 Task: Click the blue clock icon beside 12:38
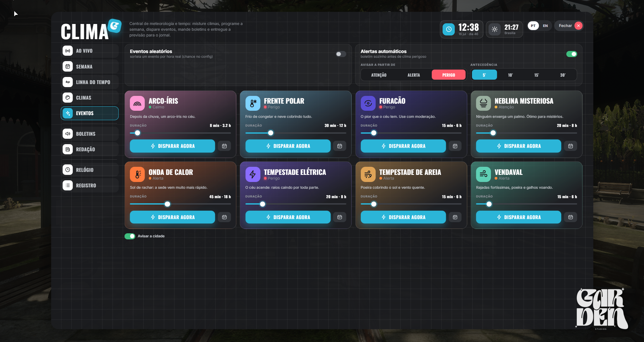point(449,29)
